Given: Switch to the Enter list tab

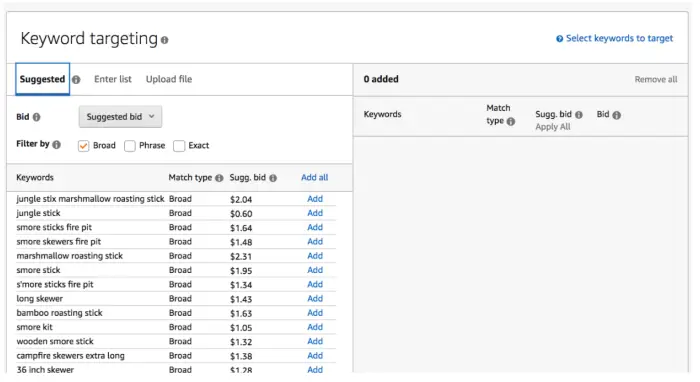Looking at the screenshot, I should 113,79.
